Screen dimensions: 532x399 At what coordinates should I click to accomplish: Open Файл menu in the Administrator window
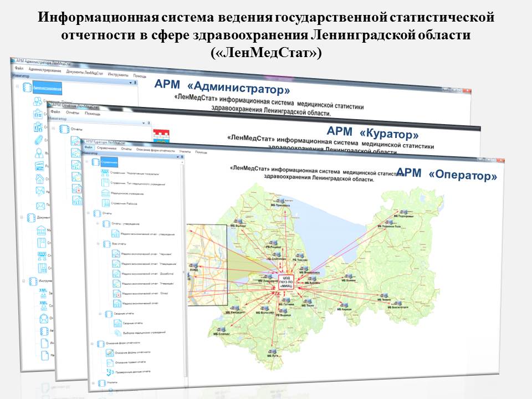[19, 68]
